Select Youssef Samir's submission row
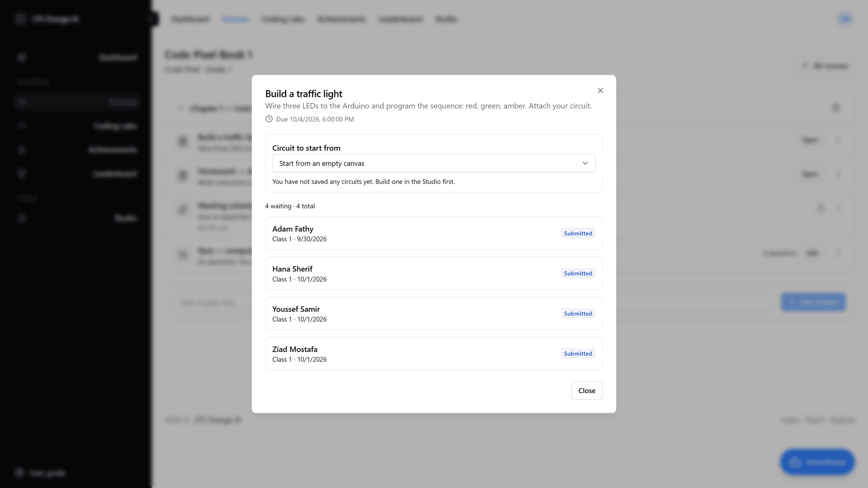Image resolution: width=868 pixels, height=488 pixels. pos(434,314)
